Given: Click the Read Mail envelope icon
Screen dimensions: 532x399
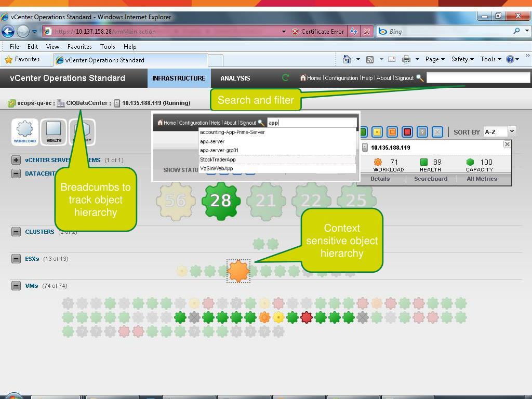Looking at the screenshot, I should pyautogui.click(x=392, y=59).
